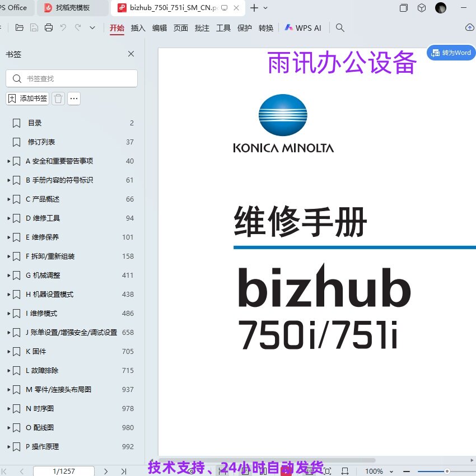Go to the next page arrow
Viewport: 476px width, 476px height.
[x=106, y=471]
